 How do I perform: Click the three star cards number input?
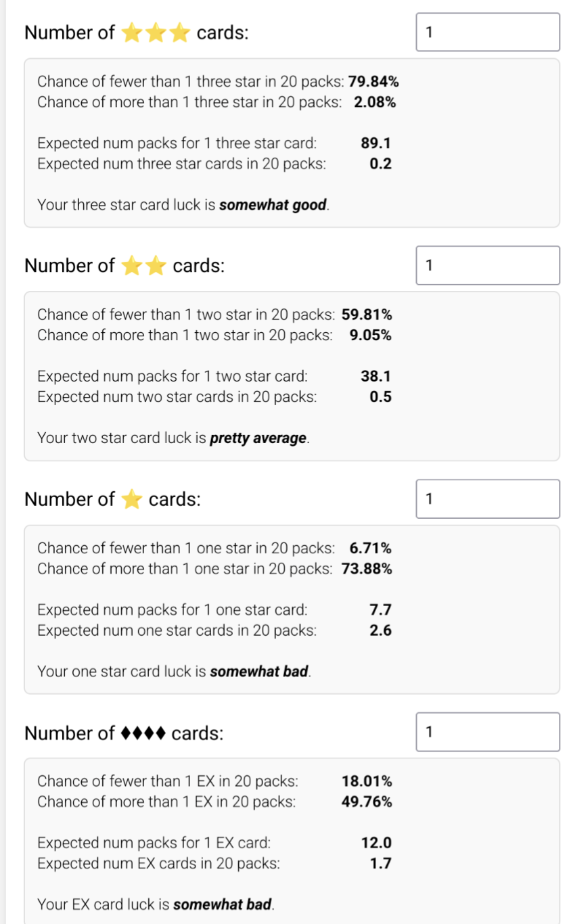[488, 32]
